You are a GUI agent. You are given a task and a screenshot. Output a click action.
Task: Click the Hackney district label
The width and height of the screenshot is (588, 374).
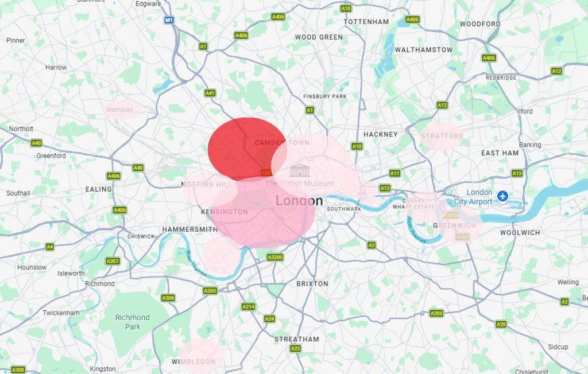381,134
